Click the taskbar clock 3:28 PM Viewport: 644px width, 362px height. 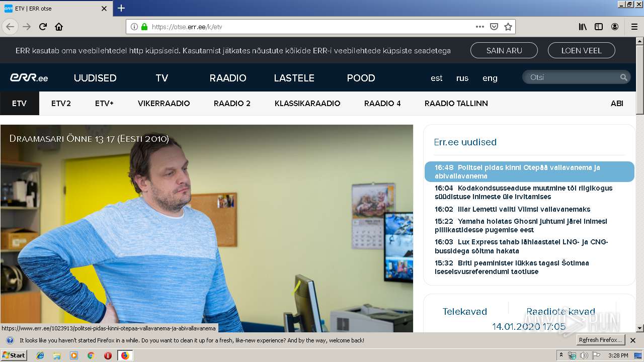[618, 355]
